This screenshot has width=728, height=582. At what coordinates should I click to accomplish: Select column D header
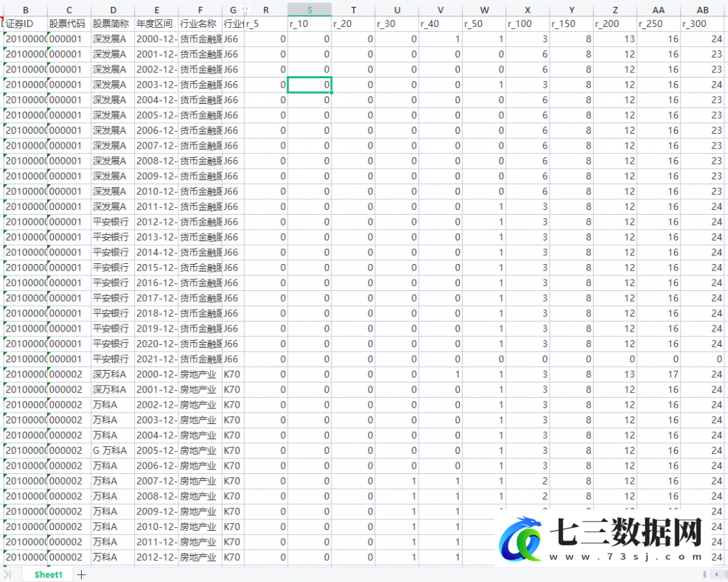pyautogui.click(x=113, y=10)
